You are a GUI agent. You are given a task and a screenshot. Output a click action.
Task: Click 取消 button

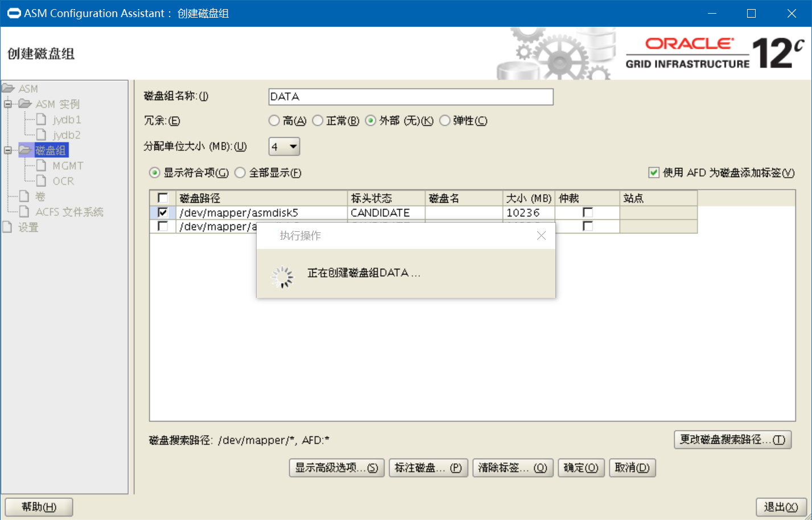click(x=632, y=468)
